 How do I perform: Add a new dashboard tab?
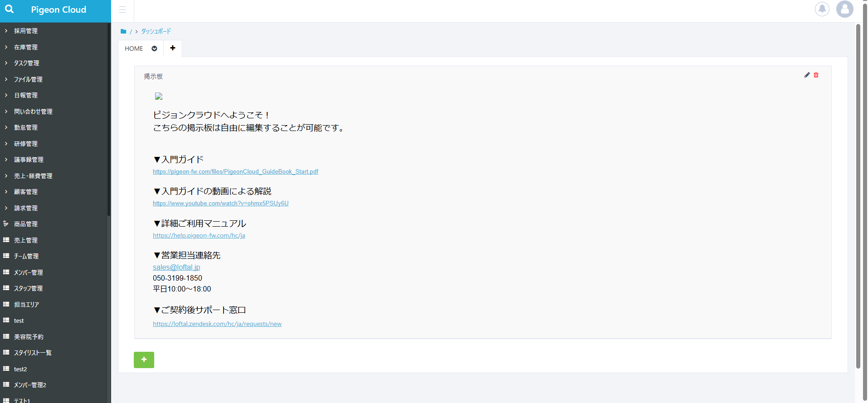[x=173, y=48]
